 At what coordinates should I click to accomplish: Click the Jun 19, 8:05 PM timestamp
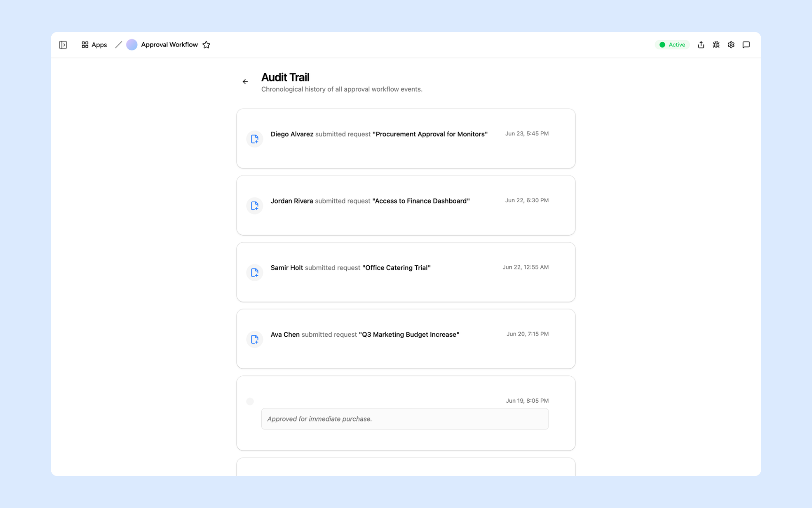[527, 401]
